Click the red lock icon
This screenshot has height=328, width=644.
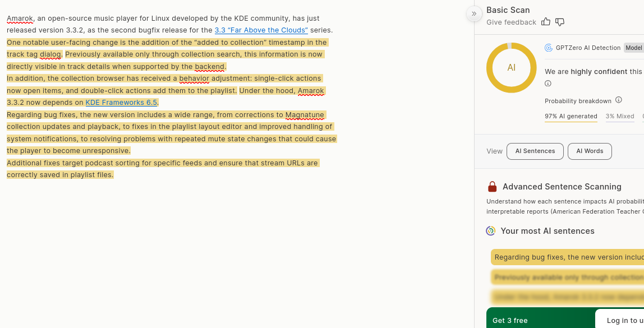492,187
